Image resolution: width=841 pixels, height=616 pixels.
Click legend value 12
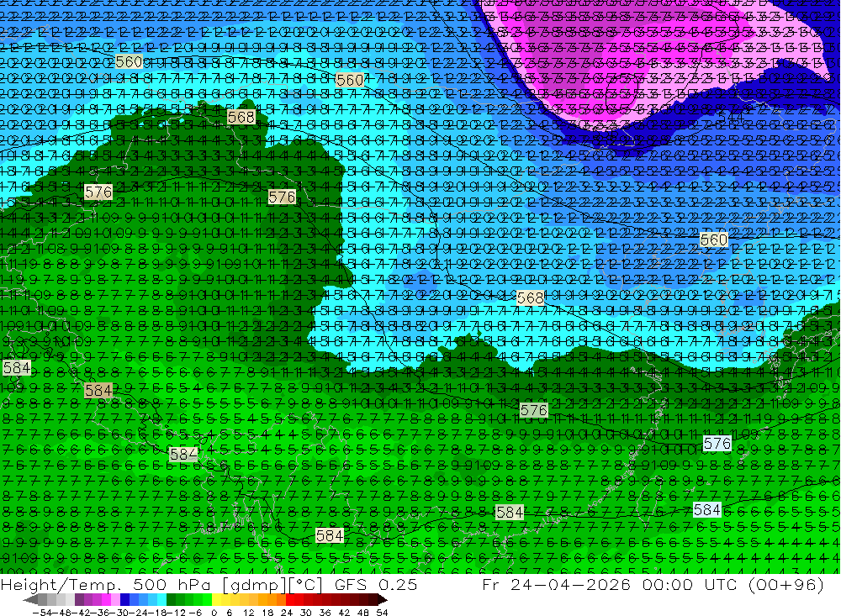248,613
